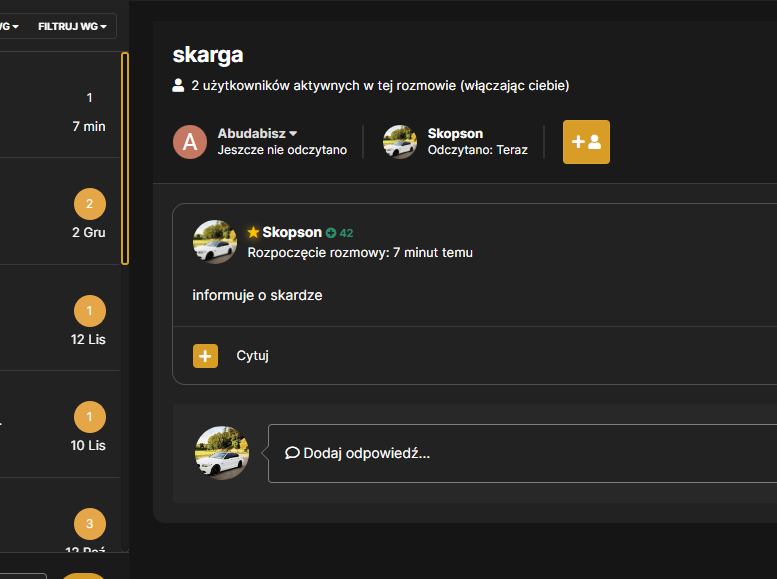
Task: Click the multiquote plus button
Action: (x=205, y=356)
